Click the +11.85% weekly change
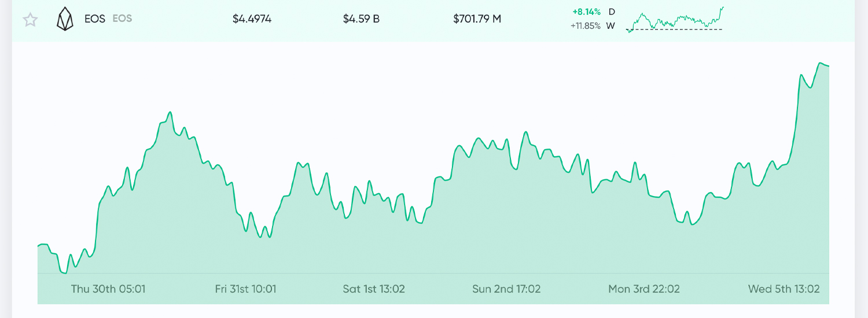The width and height of the screenshot is (868, 318). click(x=585, y=25)
